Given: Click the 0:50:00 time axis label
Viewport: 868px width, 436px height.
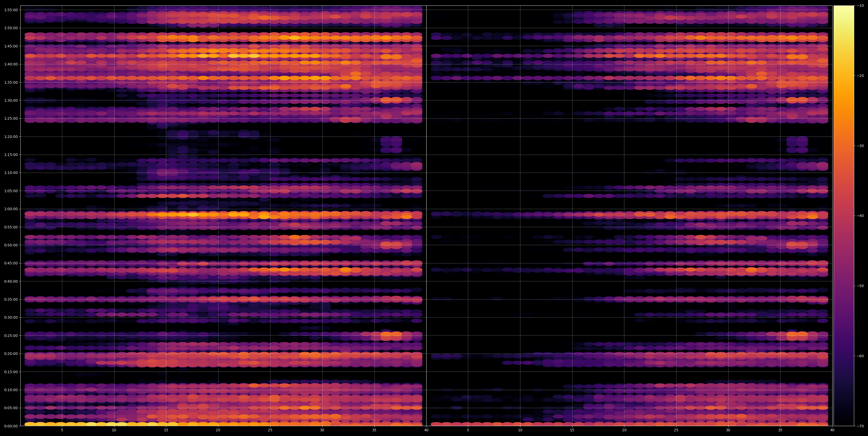Looking at the screenshot, I should tap(11, 245).
